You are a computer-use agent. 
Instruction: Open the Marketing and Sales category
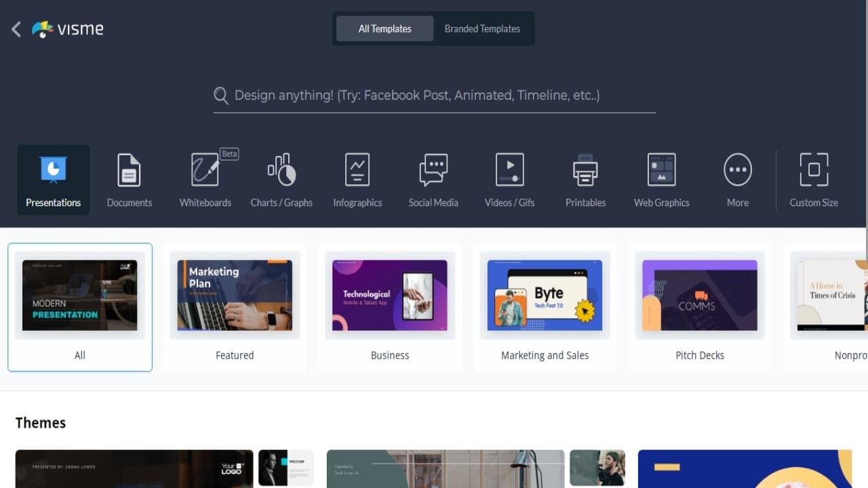tap(545, 308)
